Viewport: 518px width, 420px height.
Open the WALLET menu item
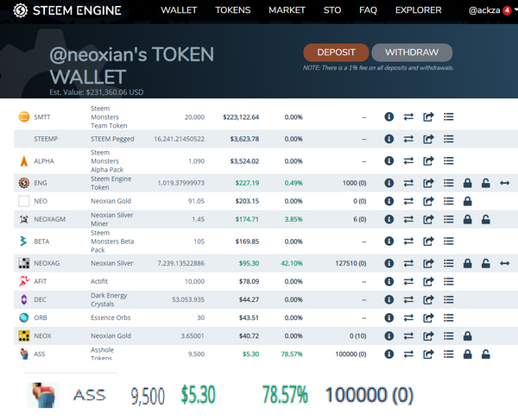179,10
